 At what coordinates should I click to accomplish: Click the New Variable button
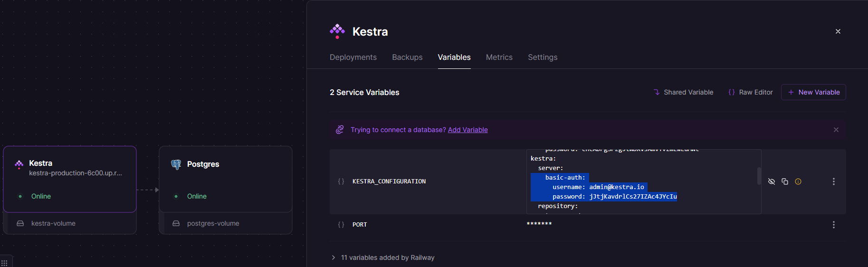[x=813, y=92]
